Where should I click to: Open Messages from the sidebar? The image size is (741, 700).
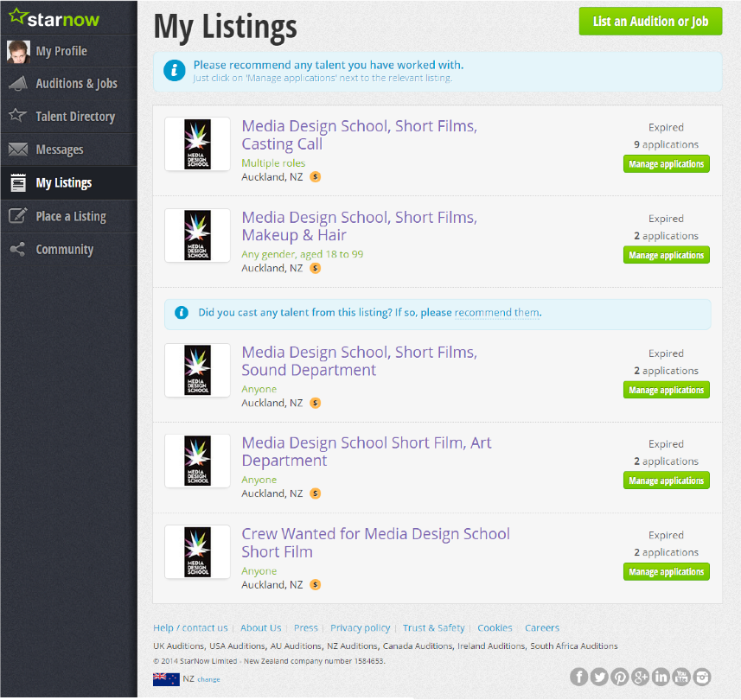[69, 150]
